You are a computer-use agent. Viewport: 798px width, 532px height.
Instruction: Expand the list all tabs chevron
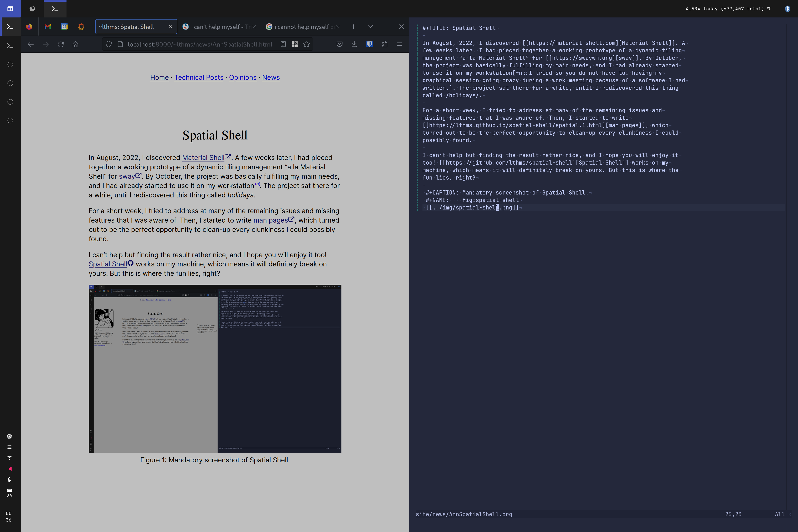click(x=370, y=26)
